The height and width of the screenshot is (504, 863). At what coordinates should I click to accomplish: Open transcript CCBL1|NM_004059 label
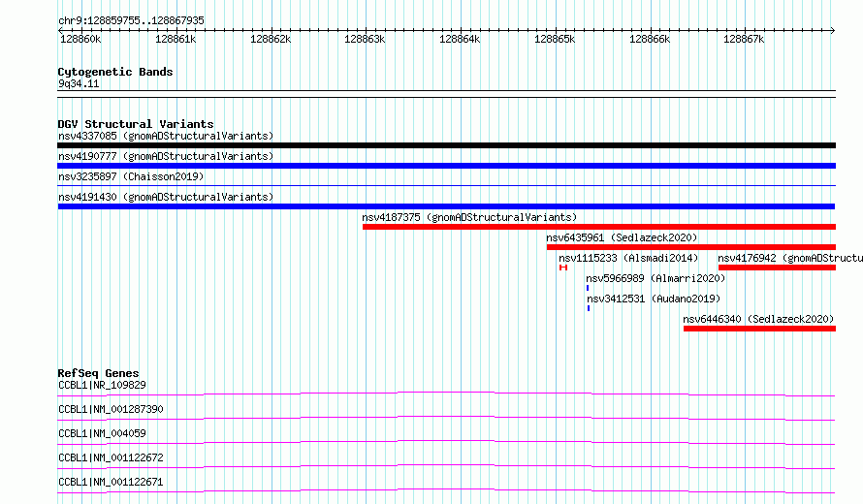[x=102, y=433]
